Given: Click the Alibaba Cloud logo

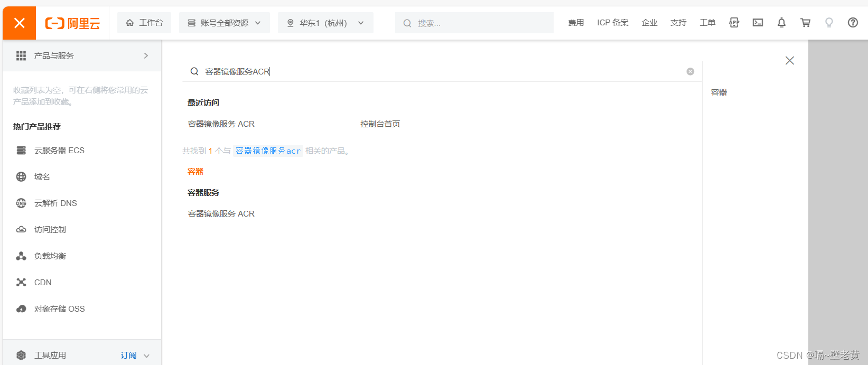Looking at the screenshot, I should [x=72, y=23].
